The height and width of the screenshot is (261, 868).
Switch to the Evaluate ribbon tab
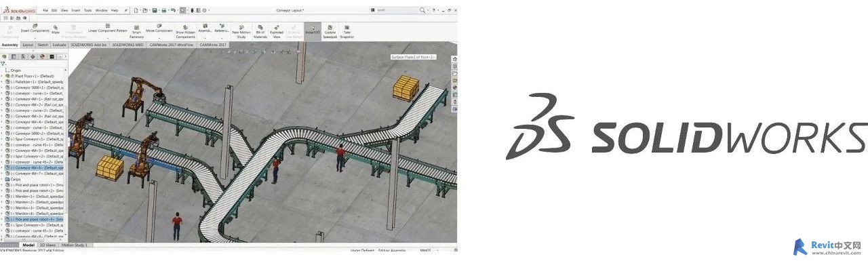[x=60, y=45]
